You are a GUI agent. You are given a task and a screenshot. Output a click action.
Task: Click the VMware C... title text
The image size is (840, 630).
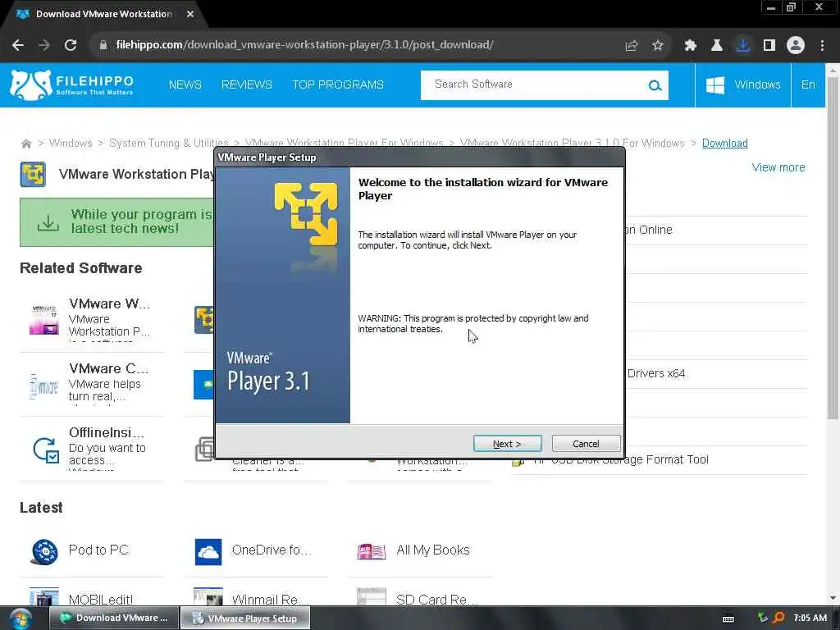pyautogui.click(x=108, y=368)
